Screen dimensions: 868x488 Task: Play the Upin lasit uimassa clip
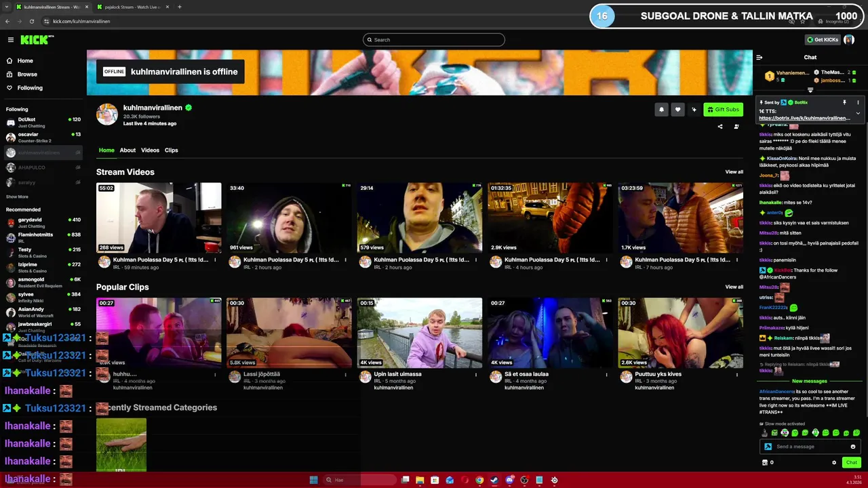point(420,333)
